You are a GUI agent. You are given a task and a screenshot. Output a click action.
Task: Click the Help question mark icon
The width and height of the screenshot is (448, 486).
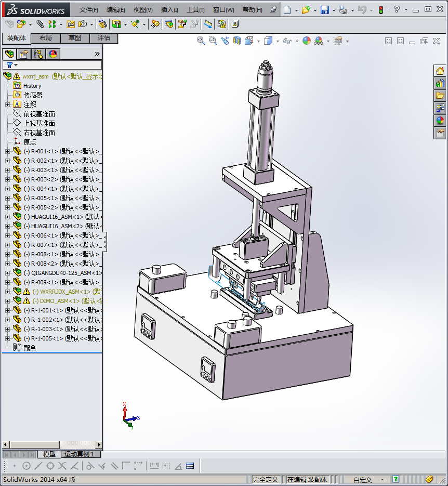[397, 9]
